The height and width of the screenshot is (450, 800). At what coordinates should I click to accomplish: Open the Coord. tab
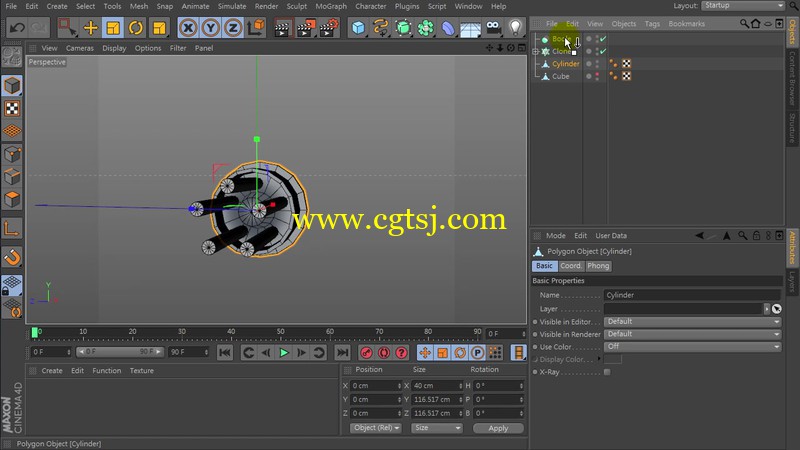click(570, 266)
